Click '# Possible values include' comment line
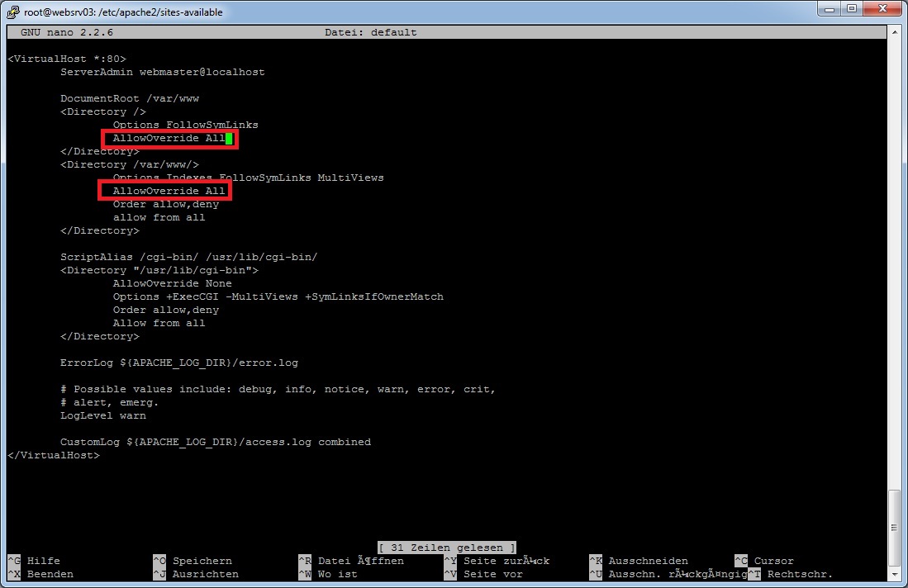Image resolution: width=908 pixels, height=588 pixels. (278, 390)
